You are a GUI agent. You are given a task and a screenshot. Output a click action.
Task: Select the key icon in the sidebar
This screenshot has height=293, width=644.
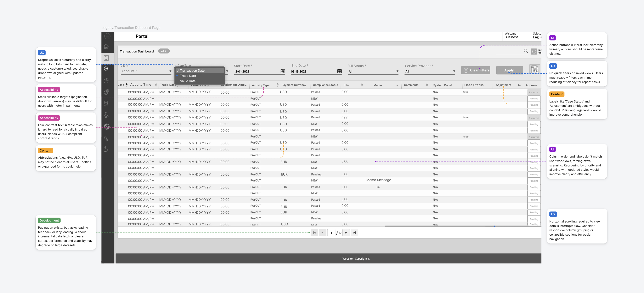(106, 138)
